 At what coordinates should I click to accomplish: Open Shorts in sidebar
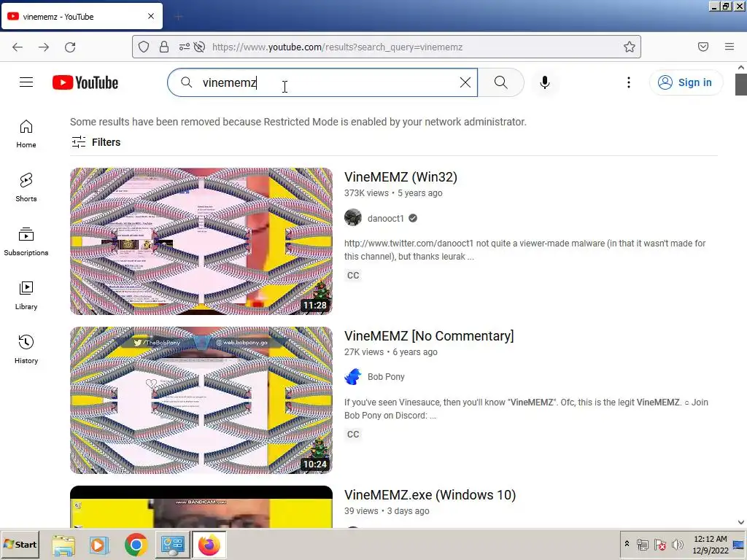26,187
